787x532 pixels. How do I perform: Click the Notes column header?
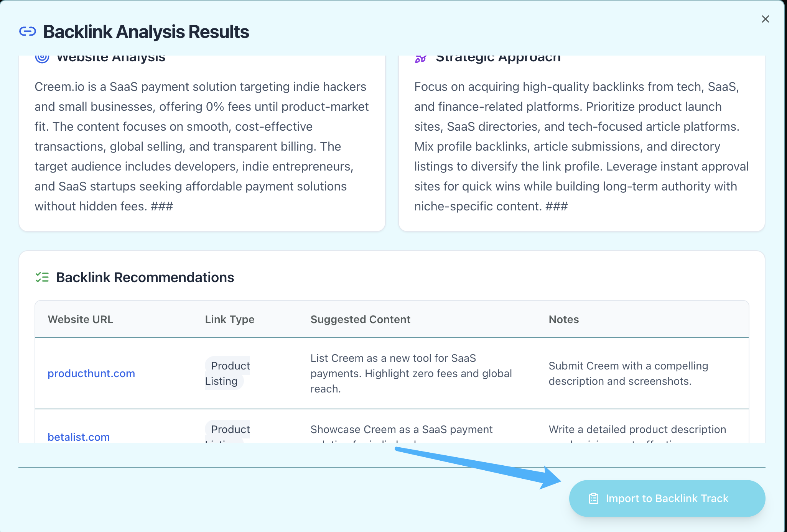click(x=563, y=319)
